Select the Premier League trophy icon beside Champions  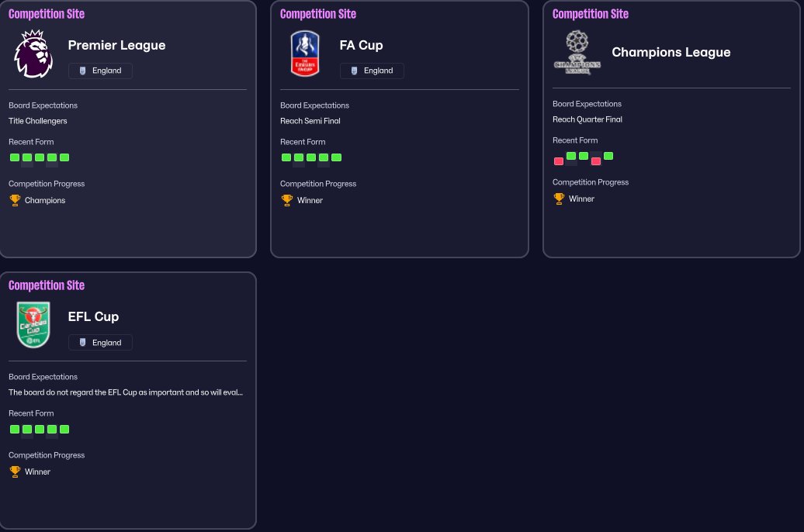15,200
